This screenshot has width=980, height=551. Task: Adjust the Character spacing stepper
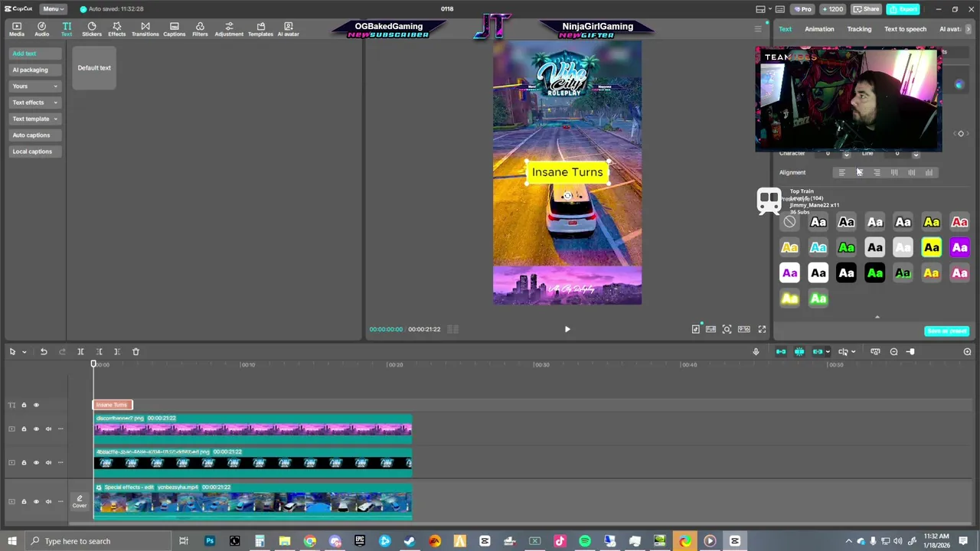(846, 154)
